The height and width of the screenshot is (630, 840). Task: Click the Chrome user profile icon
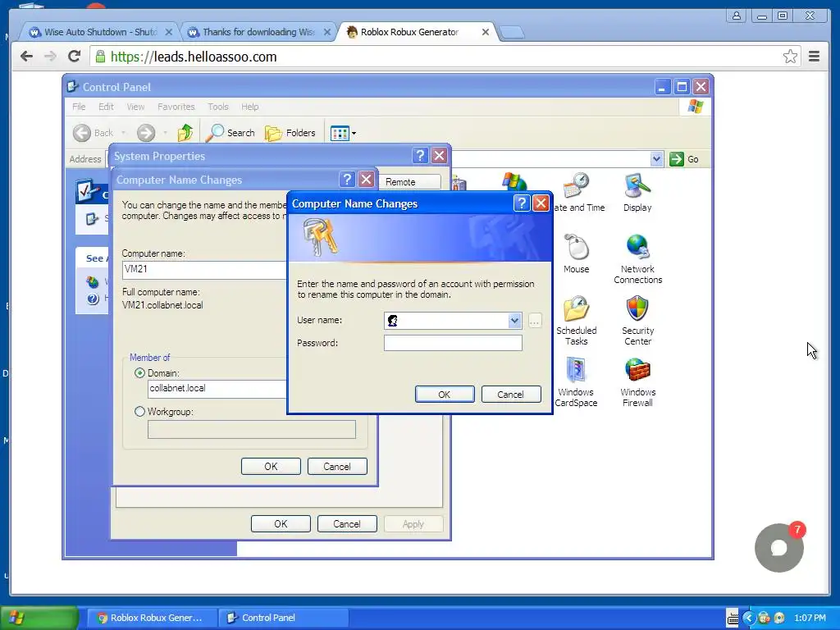click(x=737, y=16)
